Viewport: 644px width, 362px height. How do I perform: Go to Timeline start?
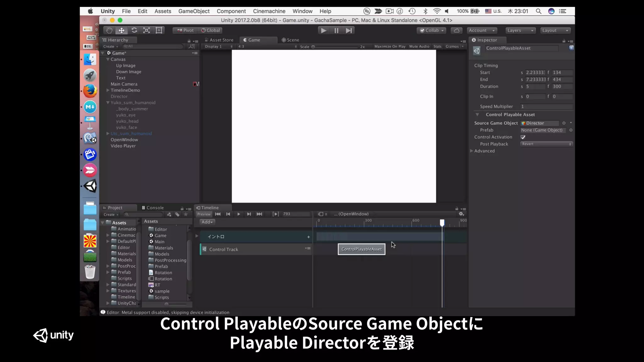[x=218, y=214]
